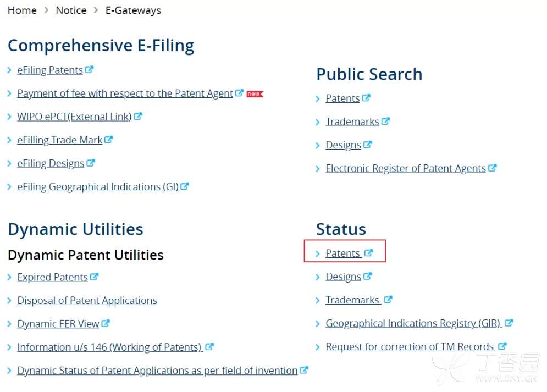
Task: Click external-link icon beside eFiling Patents
Action: point(89,70)
